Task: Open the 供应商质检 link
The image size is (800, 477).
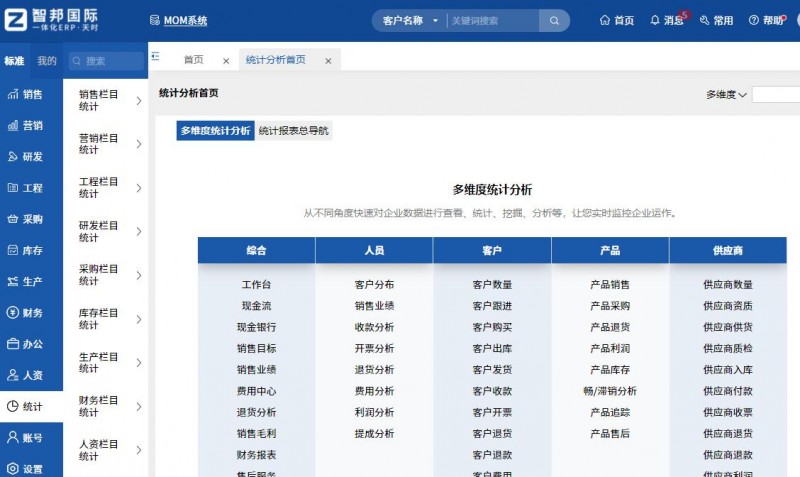Action: coord(728,348)
